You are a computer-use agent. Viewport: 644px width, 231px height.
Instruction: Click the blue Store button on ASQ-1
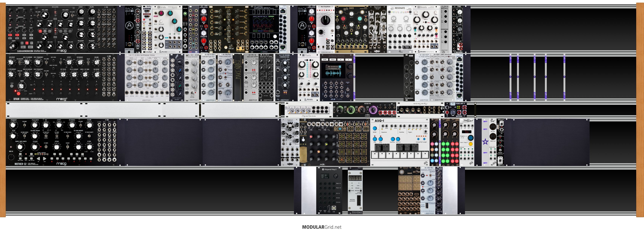click(x=381, y=139)
